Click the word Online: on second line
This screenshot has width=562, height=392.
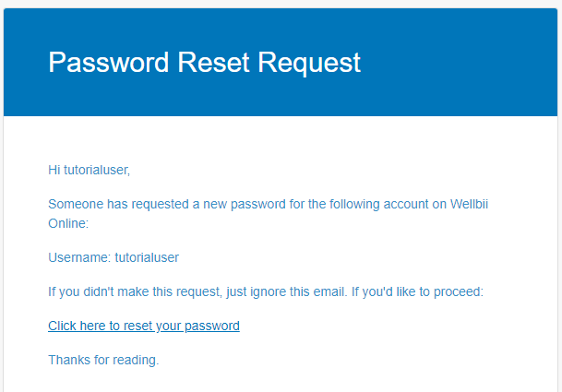coord(68,223)
